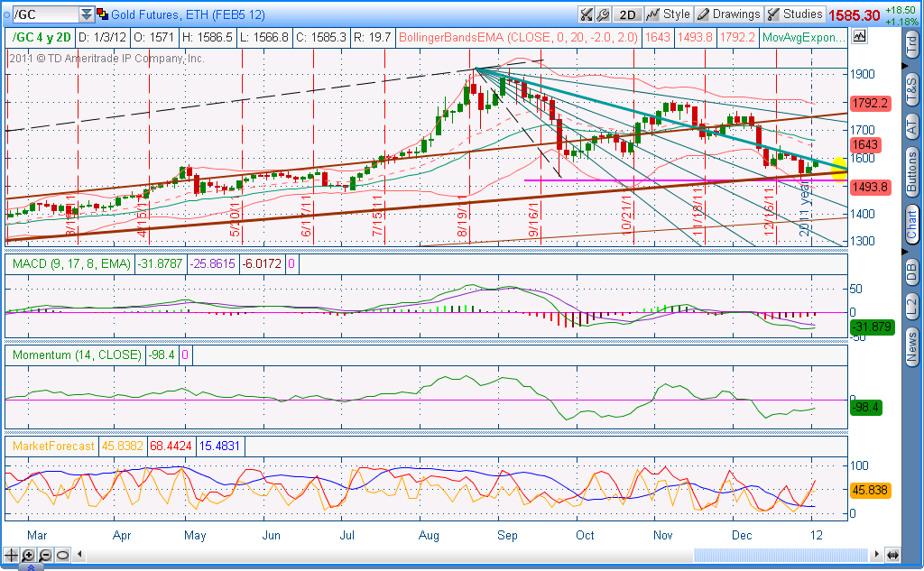Viewport: 924px width, 571px height.
Task: Click the chart mode icon near MovAvgExpon label
Action: [x=859, y=37]
